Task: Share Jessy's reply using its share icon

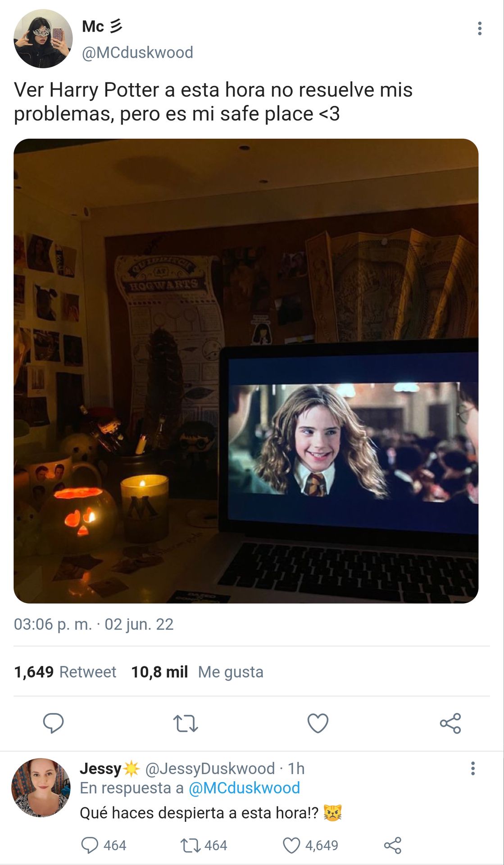Action: pyautogui.click(x=393, y=845)
